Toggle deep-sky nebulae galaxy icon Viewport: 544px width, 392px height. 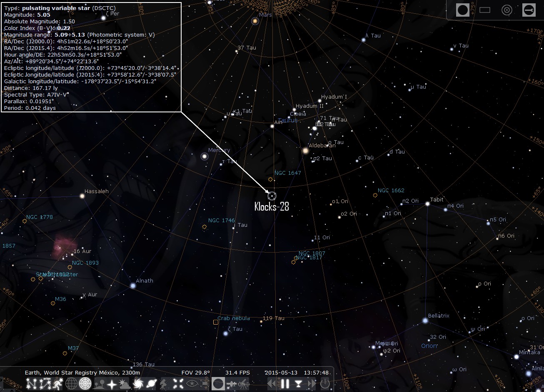(x=138, y=384)
